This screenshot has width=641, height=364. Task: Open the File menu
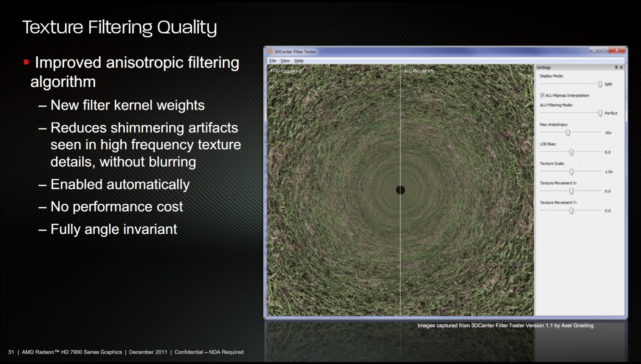(272, 61)
